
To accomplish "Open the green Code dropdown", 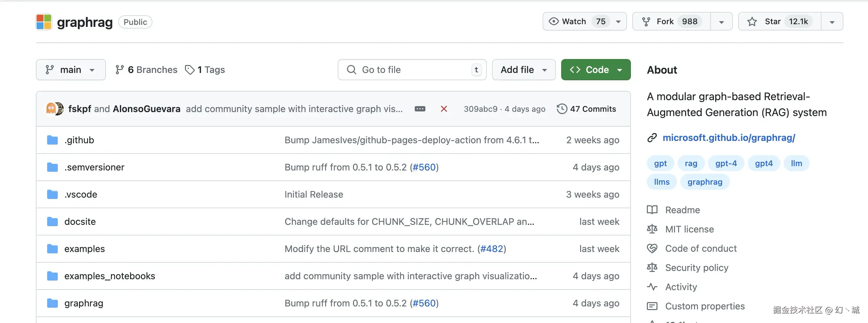I will click(595, 70).
